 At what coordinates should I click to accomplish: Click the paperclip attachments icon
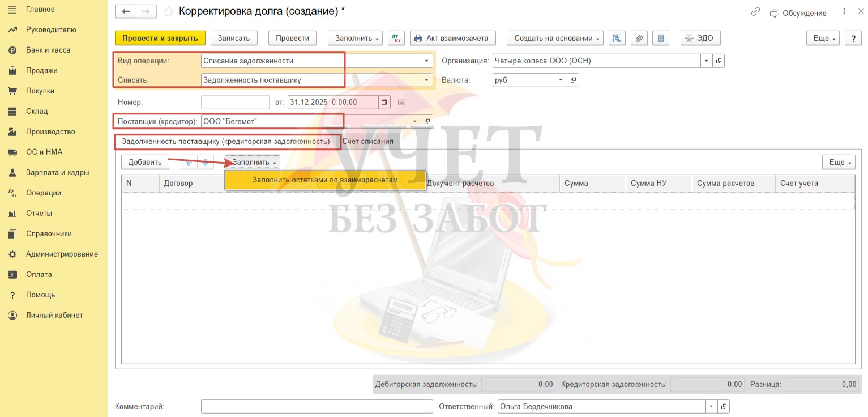coord(638,38)
